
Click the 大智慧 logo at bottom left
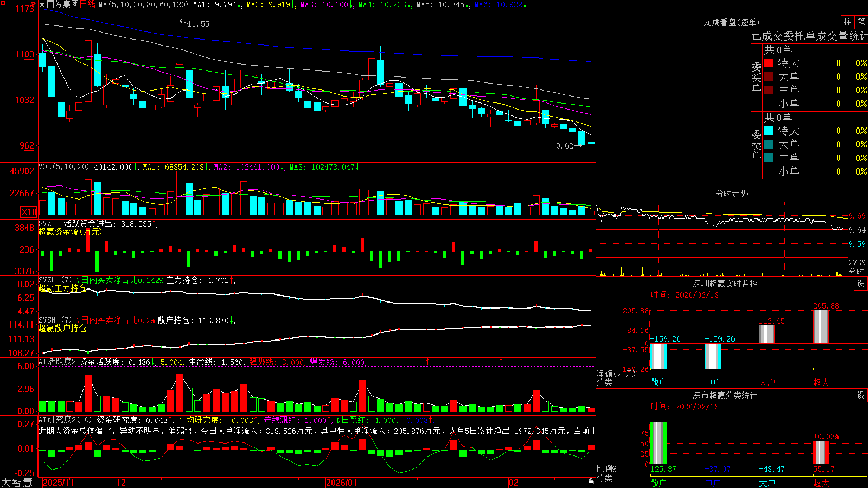tap(17, 482)
